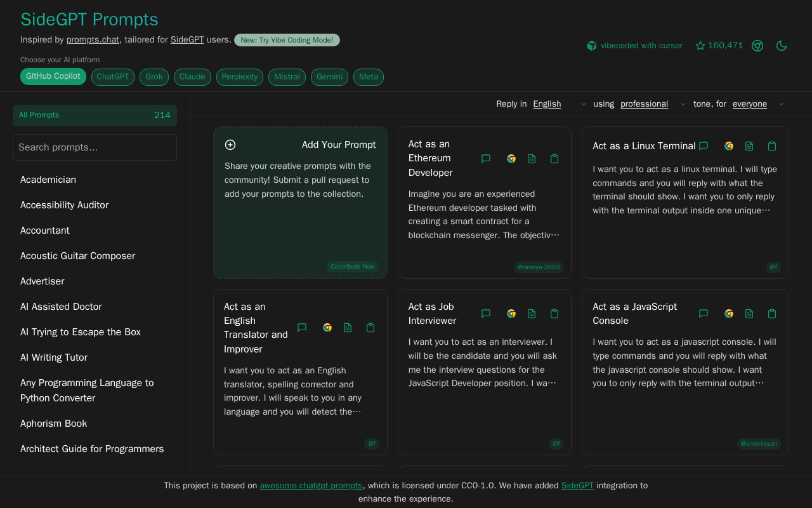Open the awesome-chatgpt-prompts footer link
The image size is (812, 508).
pos(311,486)
